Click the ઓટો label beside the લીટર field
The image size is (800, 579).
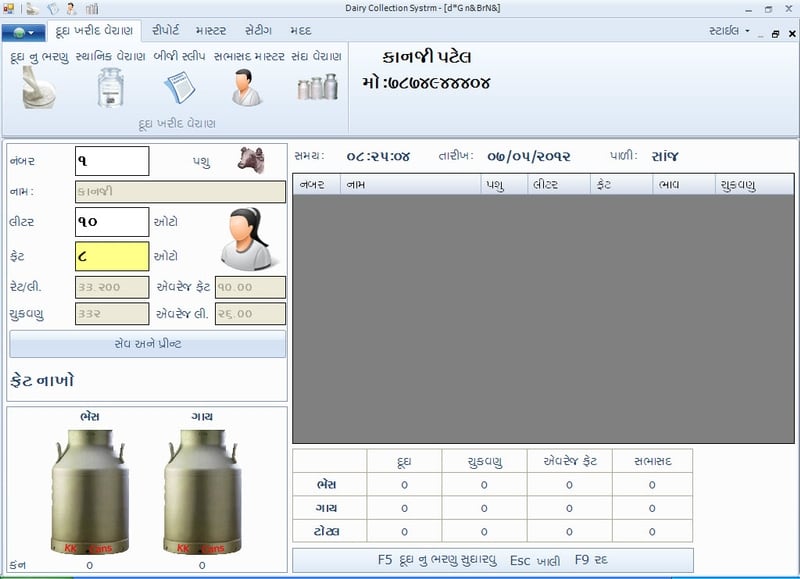point(166,222)
